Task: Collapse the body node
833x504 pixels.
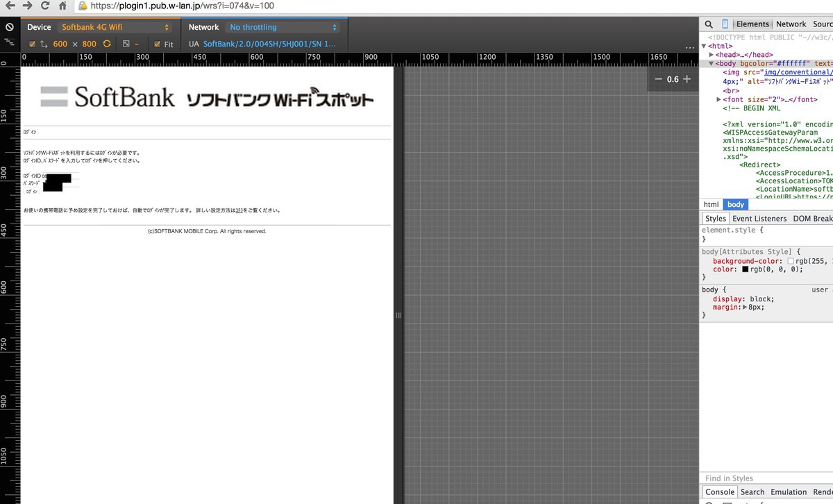Action: (712, 64)
